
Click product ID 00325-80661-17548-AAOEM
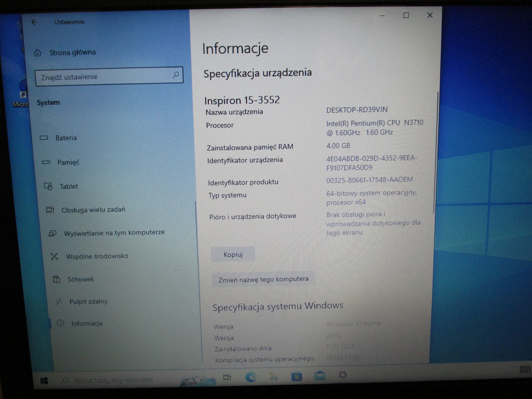[x=369, y=180]
